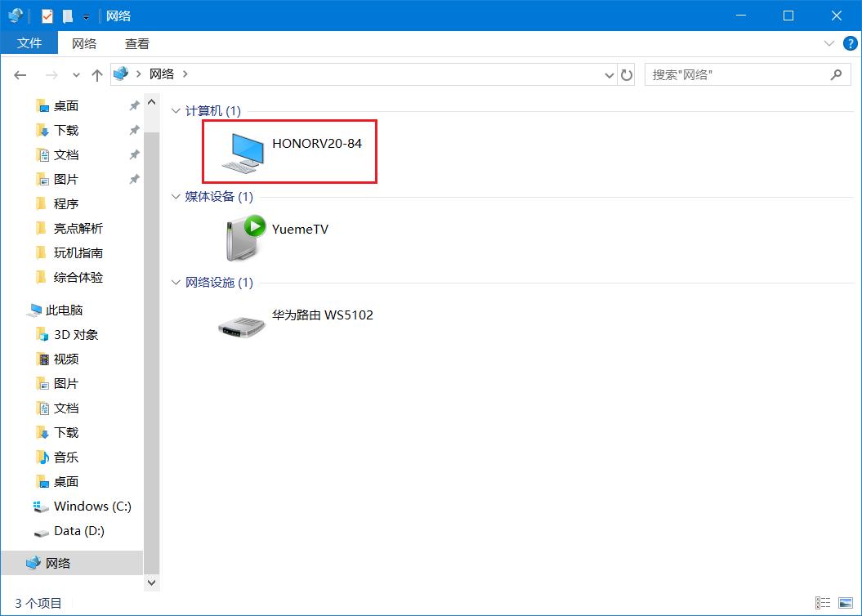Viewport: 862px width, 616px height.
Task: Switch to the 网络 ribbon tab
Action: (x=83, y=43)
